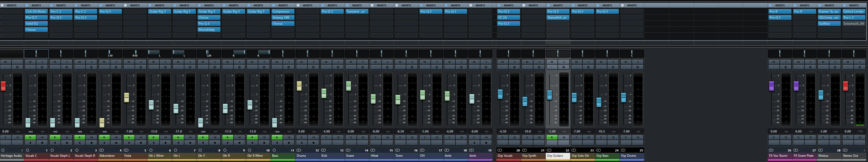The height and width of the screenshot is (162, 868).
Task: Click the Stereo Out red fader handle
Action: click(845, 86)
